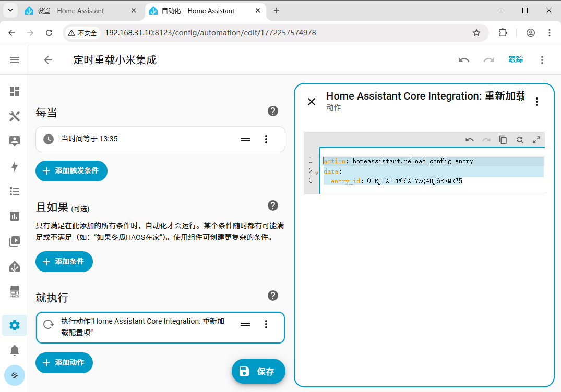Open the reload action's three-dot menu
This screenshot has width=561, height=392.
coord(266,324)
